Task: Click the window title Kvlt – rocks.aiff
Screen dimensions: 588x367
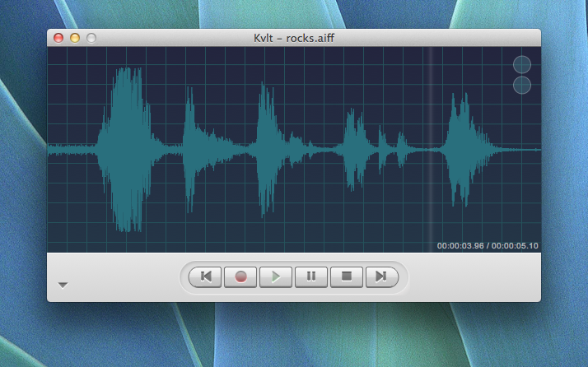Action: click(x=294, y=38)
